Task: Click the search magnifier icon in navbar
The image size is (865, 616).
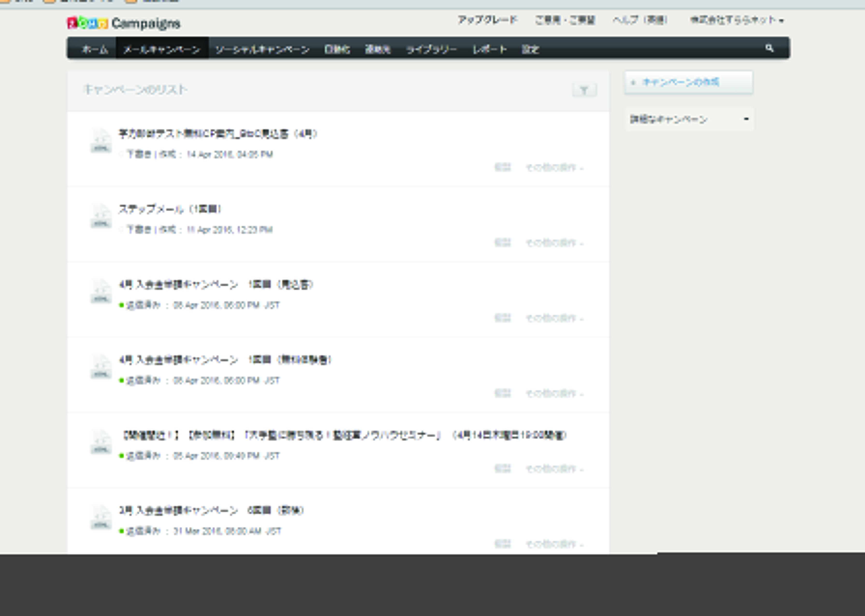Action: click(769, 48)
